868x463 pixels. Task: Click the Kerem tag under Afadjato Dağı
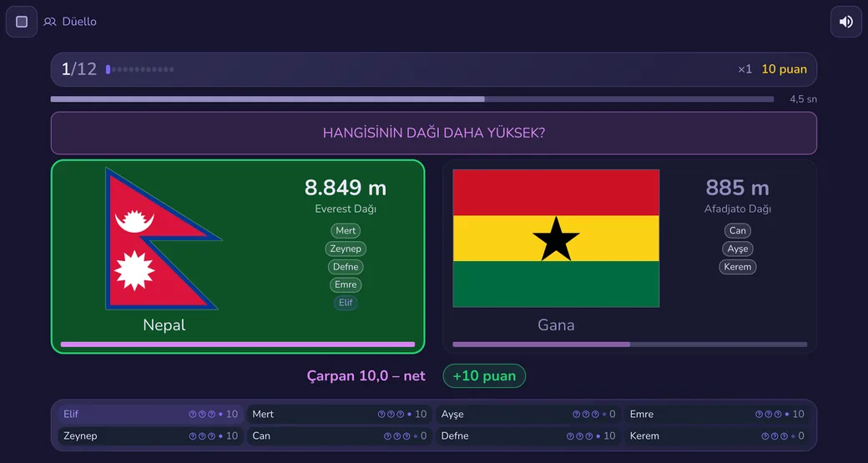pos(737,267)
